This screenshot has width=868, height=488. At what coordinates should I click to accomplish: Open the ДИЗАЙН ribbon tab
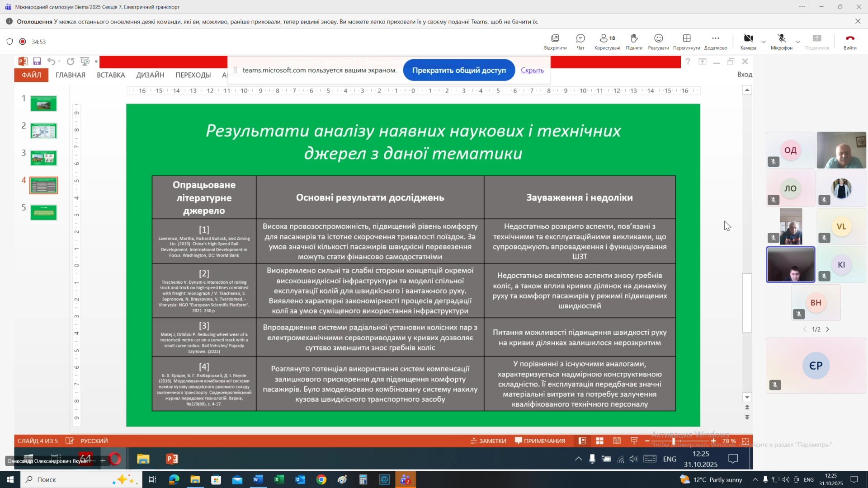[150, 75]
